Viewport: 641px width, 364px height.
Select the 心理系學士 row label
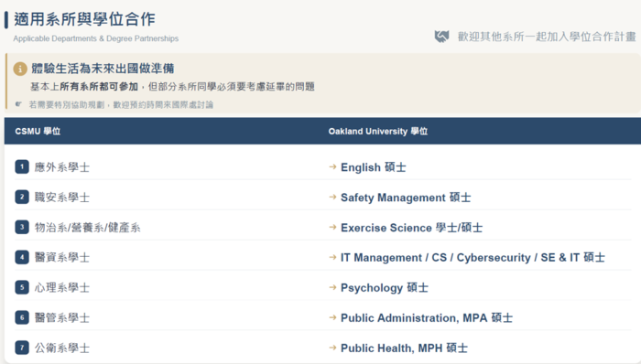[x=62, y=288]
